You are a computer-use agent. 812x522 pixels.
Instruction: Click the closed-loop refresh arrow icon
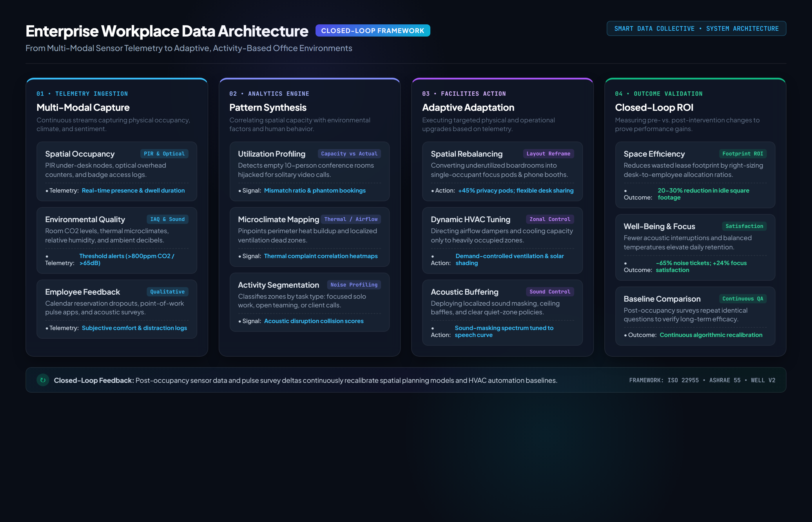tap(43, 380)
